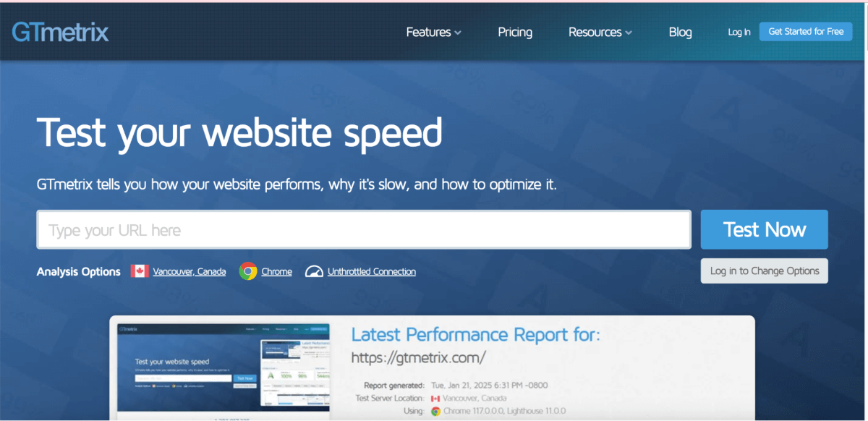Click the Analysis Options label

tap(79, 272)
